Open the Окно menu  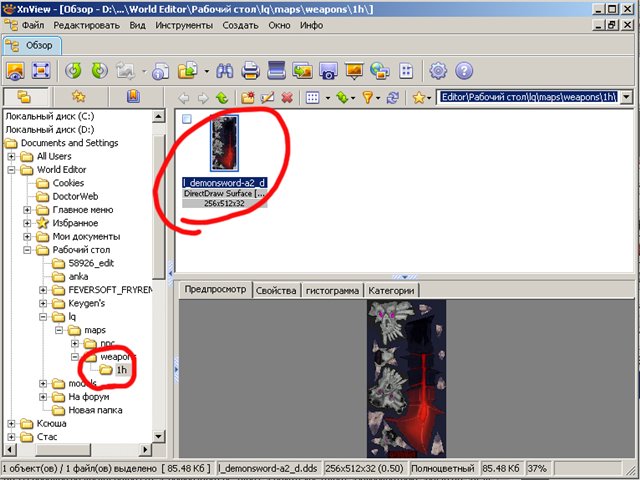[279, 25]
